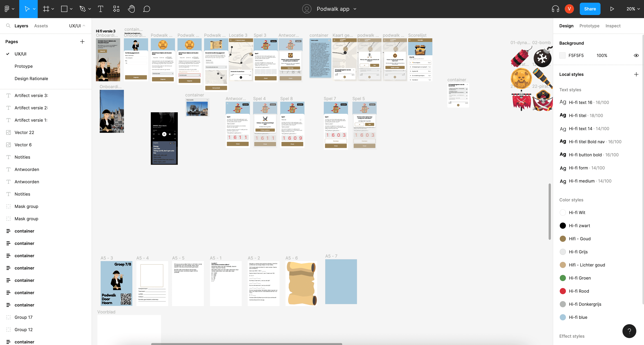The width and height of the screenshot is (644, 345).
Task: Select the Frame tool
Action: click(x=46, y=9)
